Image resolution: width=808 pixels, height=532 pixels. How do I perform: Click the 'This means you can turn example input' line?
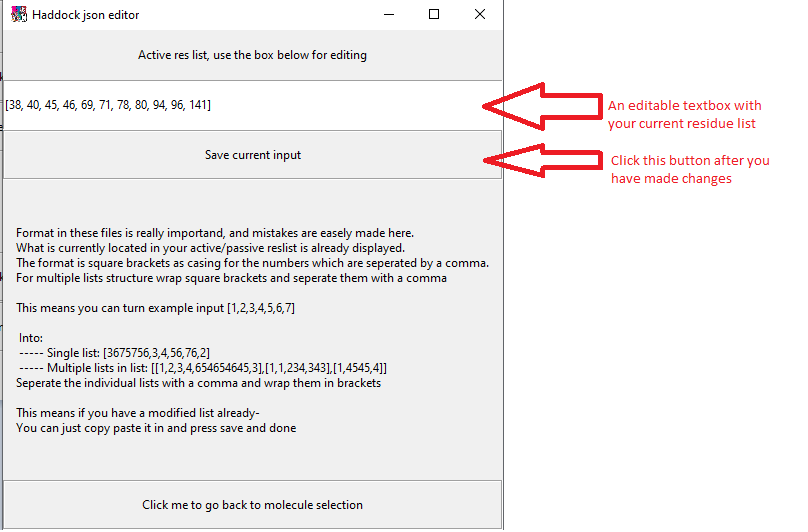(x=155, y=308)
